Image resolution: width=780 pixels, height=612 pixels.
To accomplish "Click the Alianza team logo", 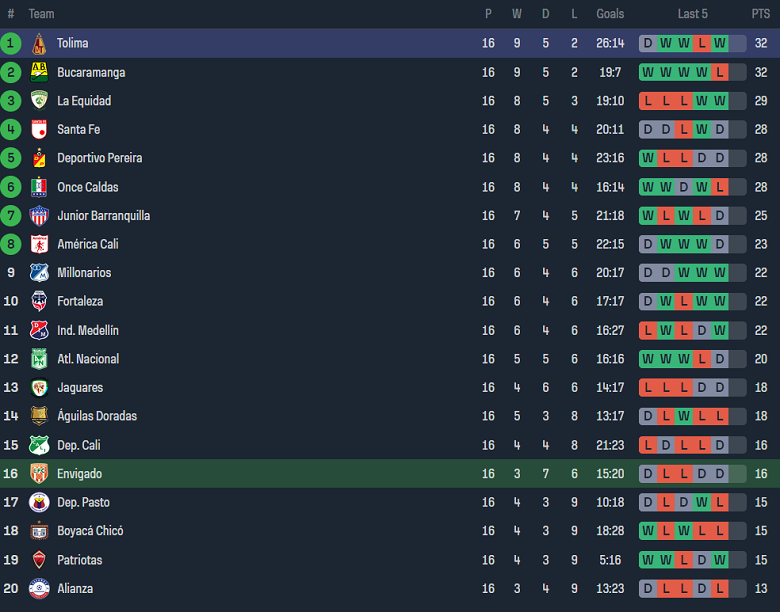I will 39,588.
